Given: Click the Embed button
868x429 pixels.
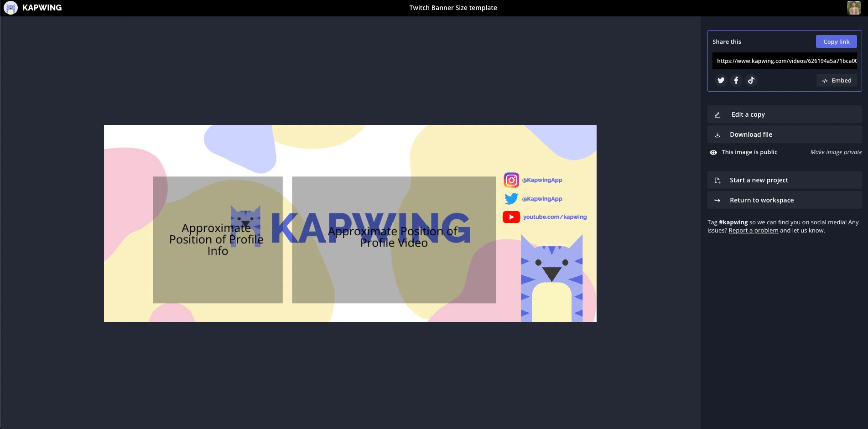Looking at the screenshot, I should [x=837, y=81].
